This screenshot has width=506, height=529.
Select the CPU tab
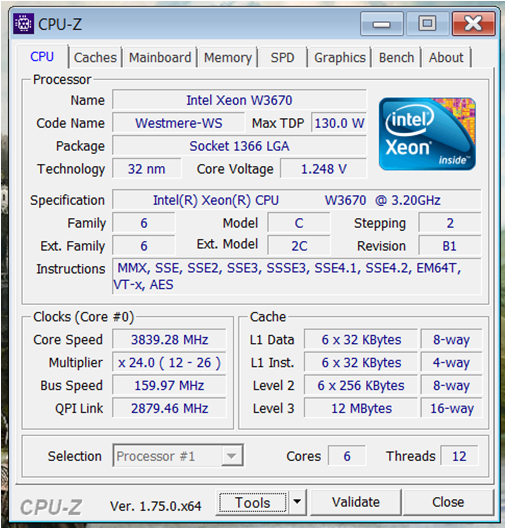click(x=42, y=57)
